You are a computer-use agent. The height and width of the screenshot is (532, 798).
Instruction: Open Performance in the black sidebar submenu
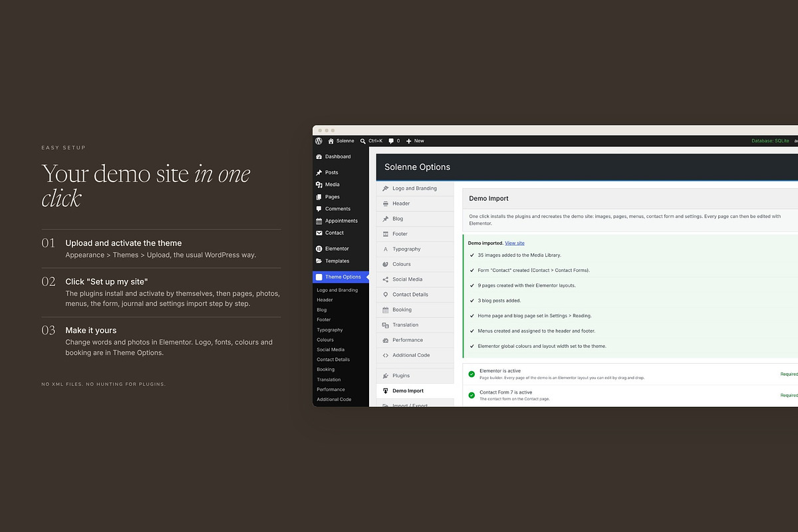point(331,390)
